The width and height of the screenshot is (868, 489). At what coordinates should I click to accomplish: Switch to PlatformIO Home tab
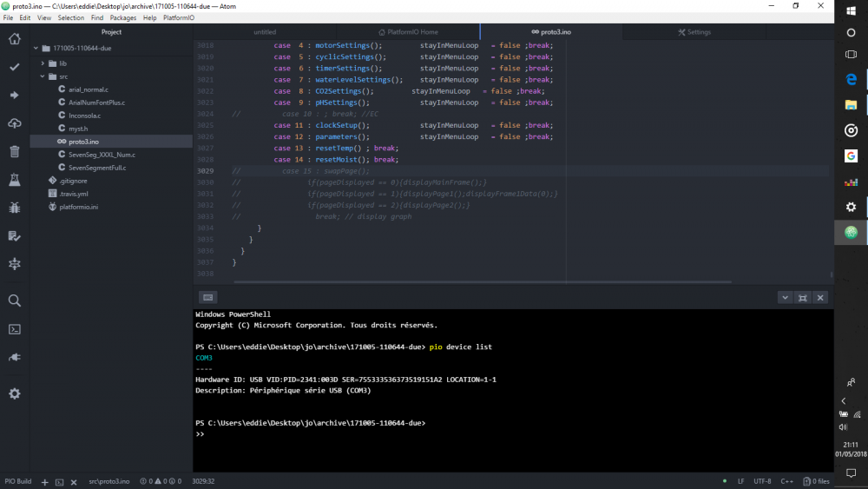[x=408, y=32]
